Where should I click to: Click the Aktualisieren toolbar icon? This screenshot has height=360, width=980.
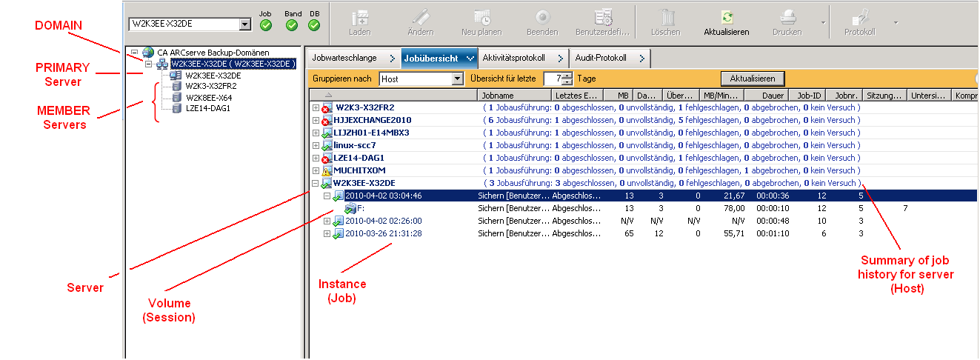(726, 18)
